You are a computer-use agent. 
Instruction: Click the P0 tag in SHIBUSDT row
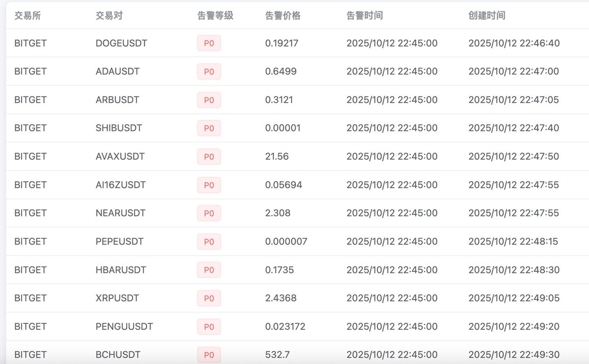point(209,128)
